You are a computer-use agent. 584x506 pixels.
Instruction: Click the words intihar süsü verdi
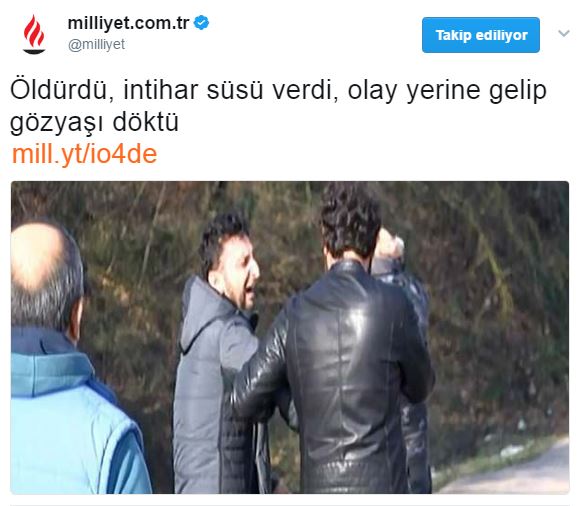[231, 90]
